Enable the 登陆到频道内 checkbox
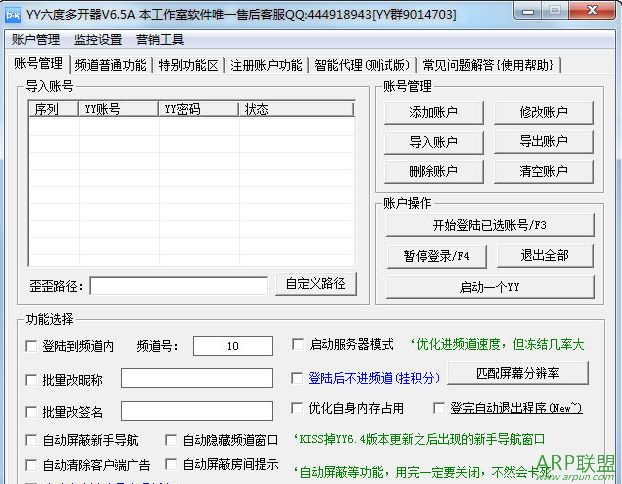 (31, 346)
